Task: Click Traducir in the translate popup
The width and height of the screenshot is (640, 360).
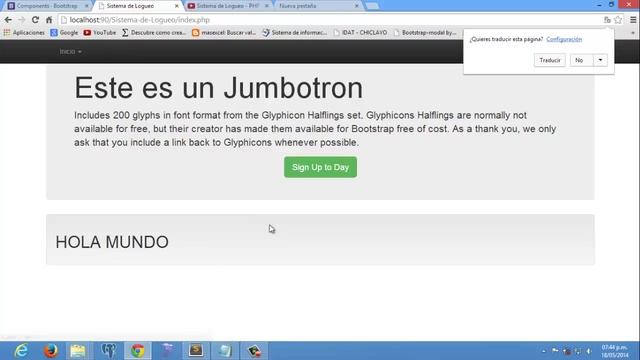Action: [x=550, y=60]
